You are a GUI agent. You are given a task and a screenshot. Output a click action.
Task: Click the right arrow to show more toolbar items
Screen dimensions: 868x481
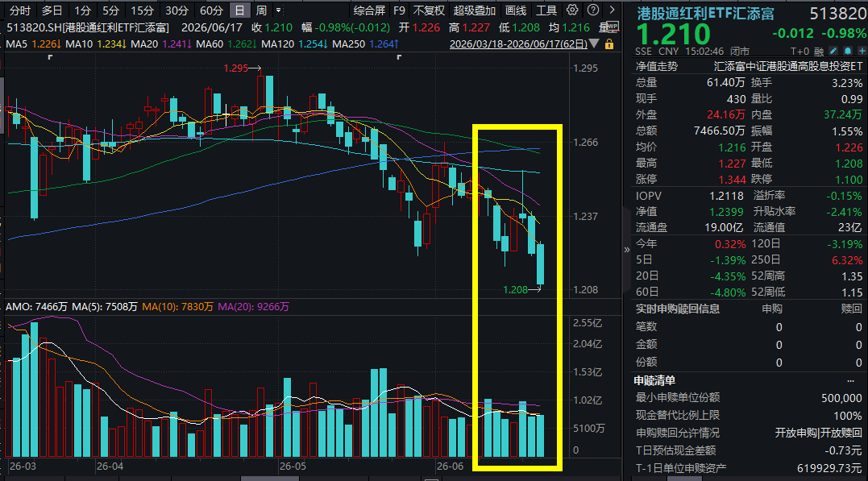(x=612, y=10)
